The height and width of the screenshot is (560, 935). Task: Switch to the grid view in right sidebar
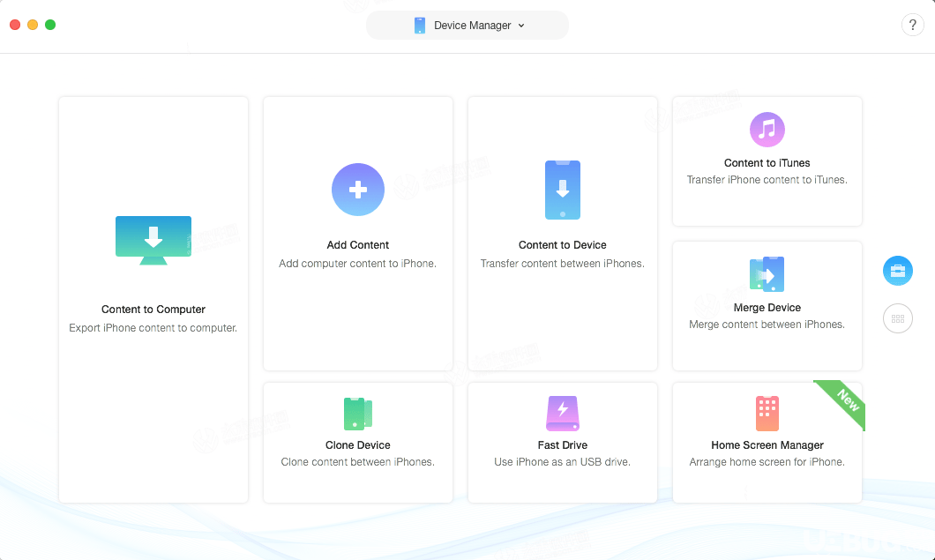point(898,318)
